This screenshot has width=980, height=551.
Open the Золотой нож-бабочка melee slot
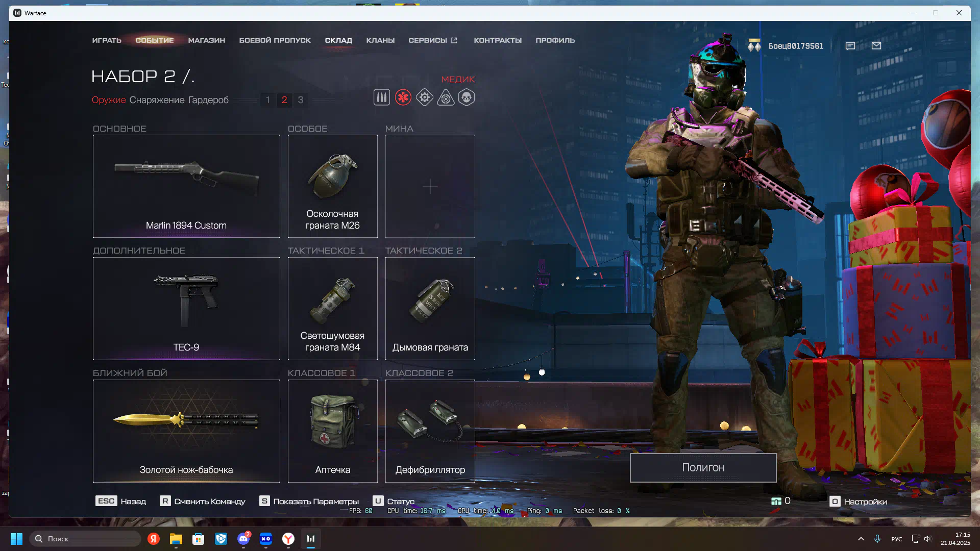tap(186, 431)
